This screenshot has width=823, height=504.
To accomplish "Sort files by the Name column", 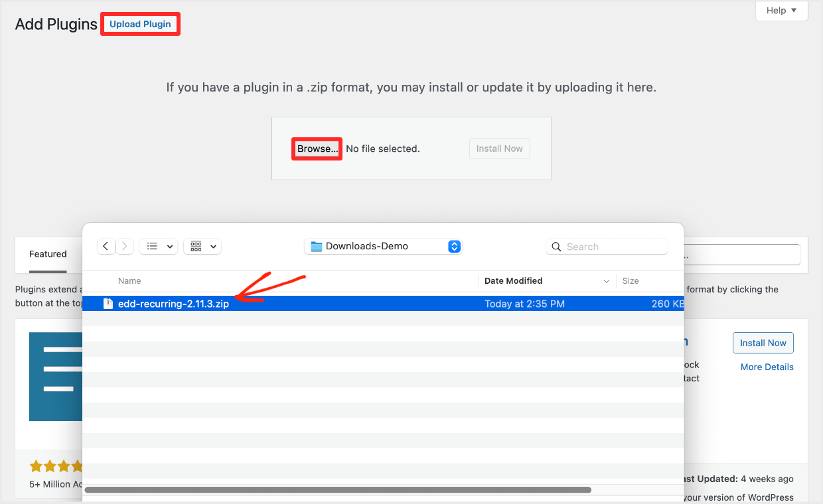I will coord(129,281).
